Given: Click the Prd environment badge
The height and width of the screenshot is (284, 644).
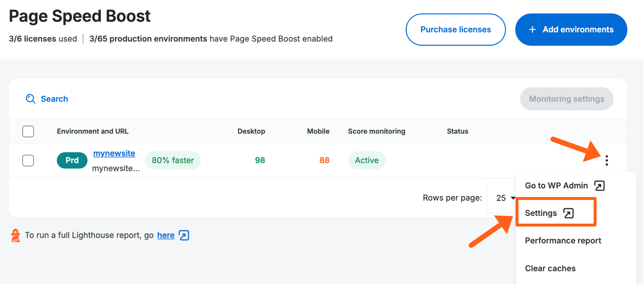Looking at the screenshot, I should pyautogui.click(x=72, y=160).
